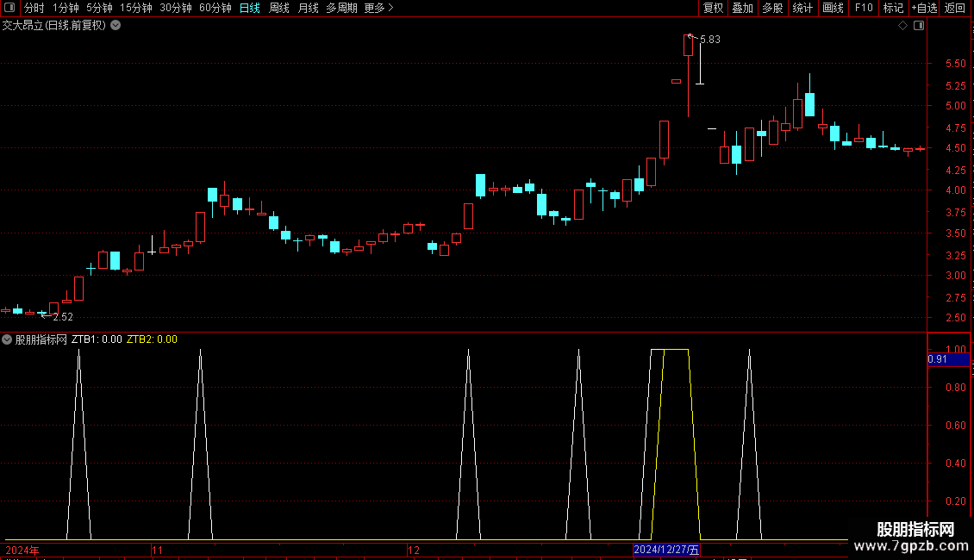Click the ZTB1: 0.00 indicator value
The width and height of the screenshot is (974, 560).
pos(97,339)
